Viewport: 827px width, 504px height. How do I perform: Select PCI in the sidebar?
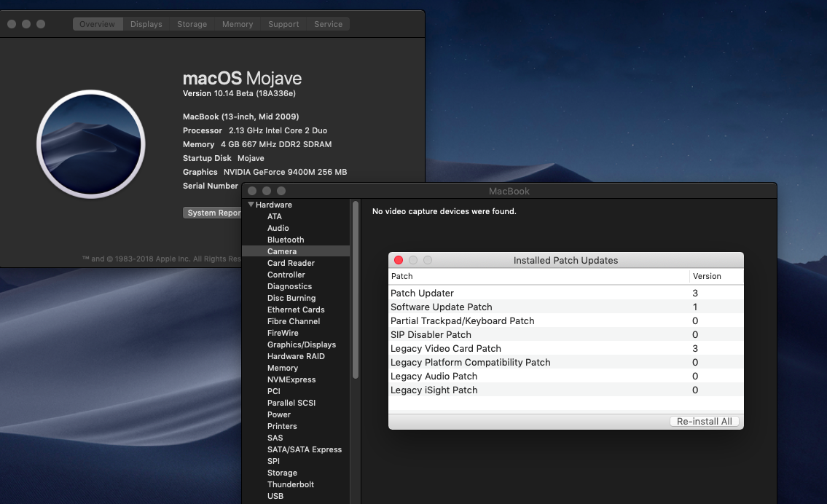point(274,391)
